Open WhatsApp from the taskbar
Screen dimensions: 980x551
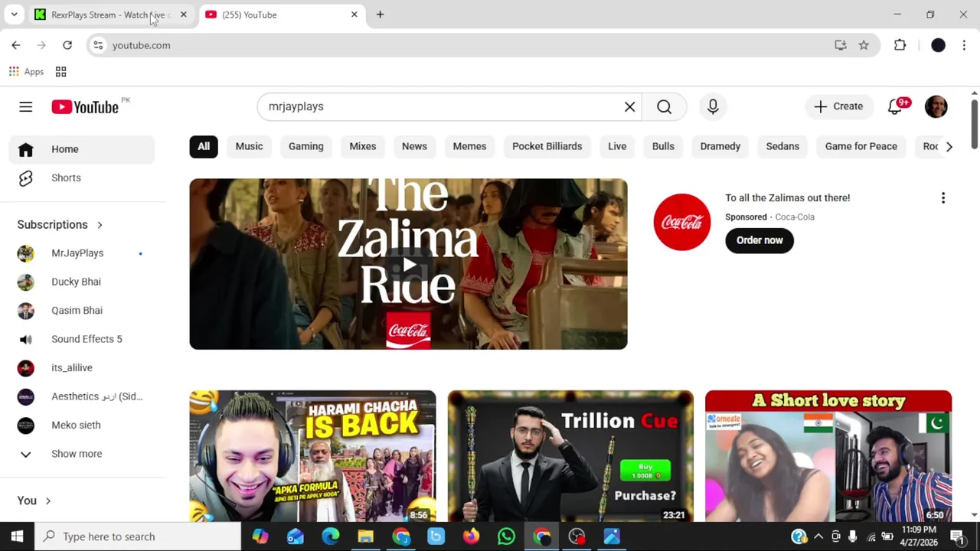pos(506,536)
